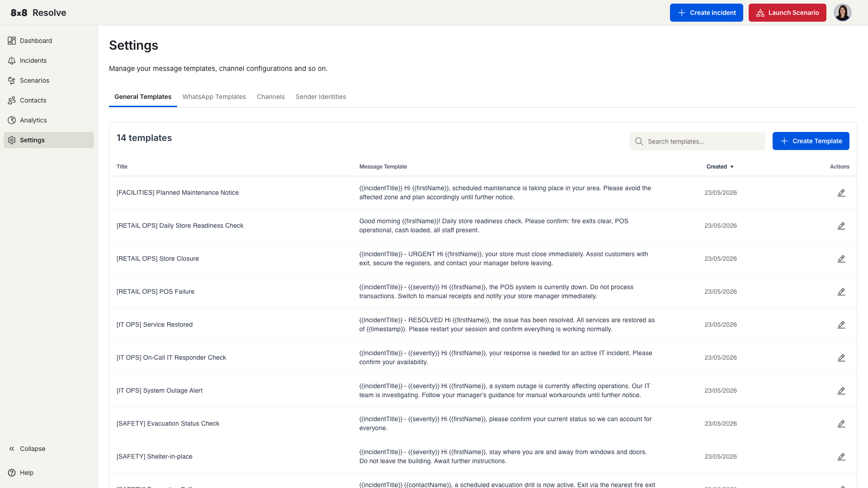This screenshot has height=488, width=868.
Task: Focus the Search templates field
Action: click(x=697, y=141)
